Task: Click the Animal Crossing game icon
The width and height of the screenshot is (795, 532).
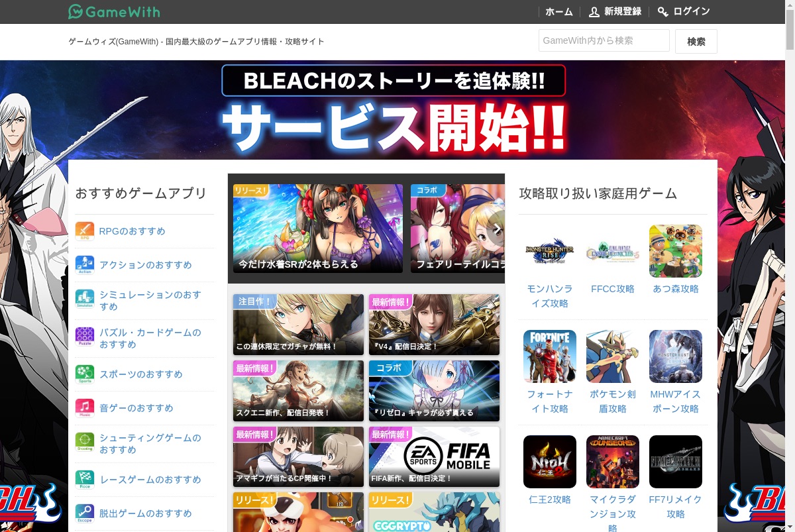Action: (x=676, y=251)
